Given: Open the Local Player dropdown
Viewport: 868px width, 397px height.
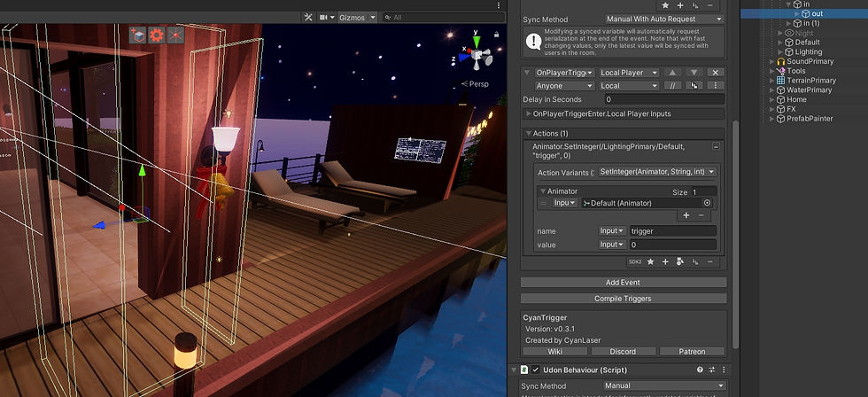Looking at the screenshot, I should point(629,73).
